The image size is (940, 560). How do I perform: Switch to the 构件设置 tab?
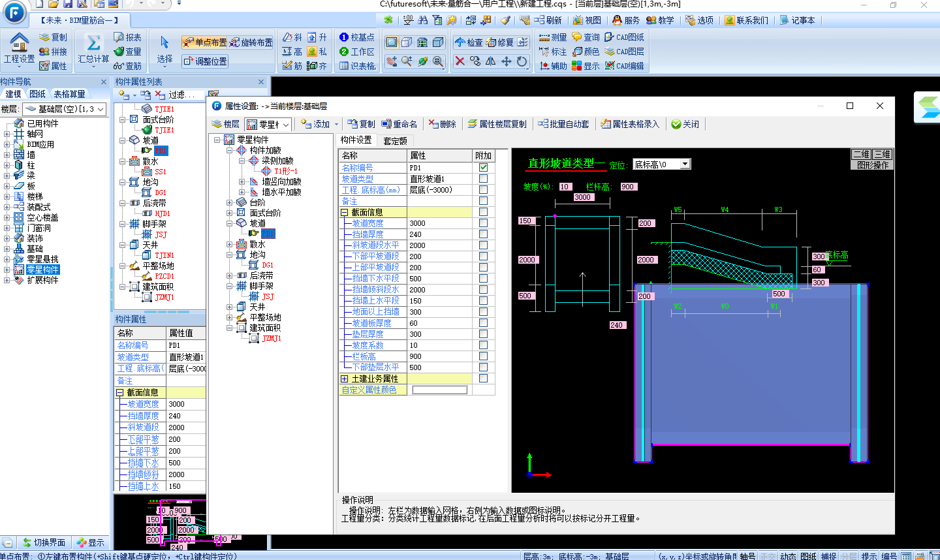(x=356, y=140)
